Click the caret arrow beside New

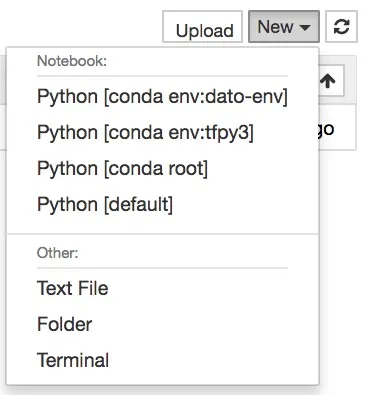(x=305, y=27)
